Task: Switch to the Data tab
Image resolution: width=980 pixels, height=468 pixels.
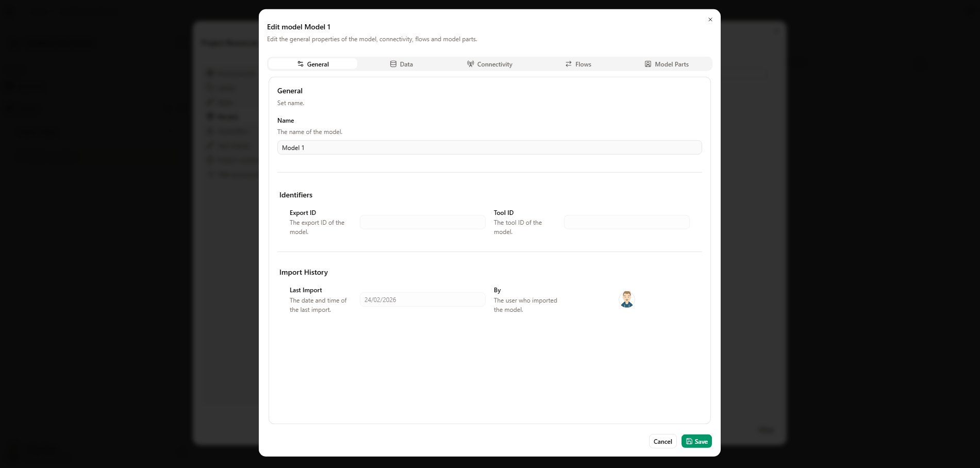Action: tap(402, 64)
